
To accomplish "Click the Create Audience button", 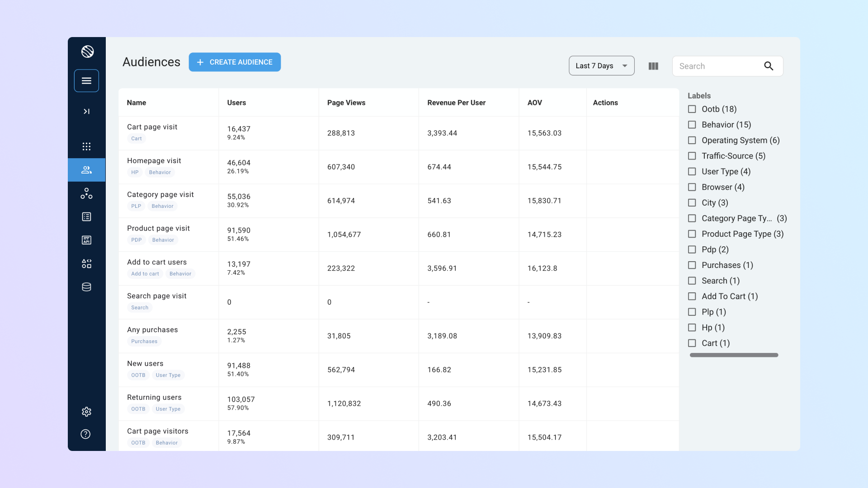I will coord(235,62).
